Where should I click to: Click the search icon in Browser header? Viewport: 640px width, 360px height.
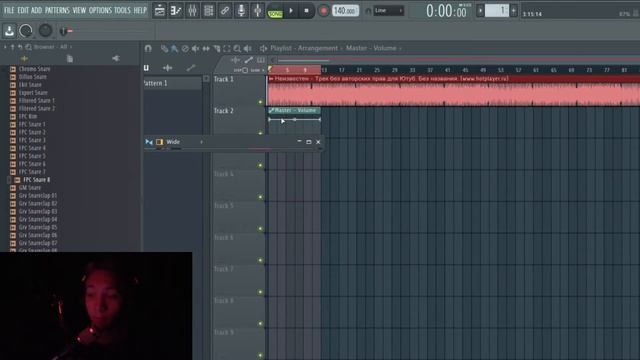point(29,47)
